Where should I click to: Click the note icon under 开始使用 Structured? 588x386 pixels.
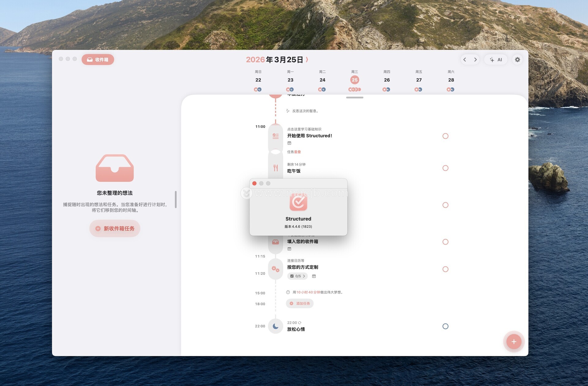click(x=289, y=143)
